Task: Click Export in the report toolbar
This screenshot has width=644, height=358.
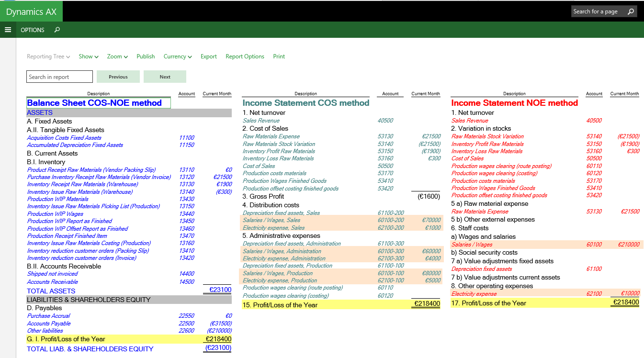Action: coord(209,56)
